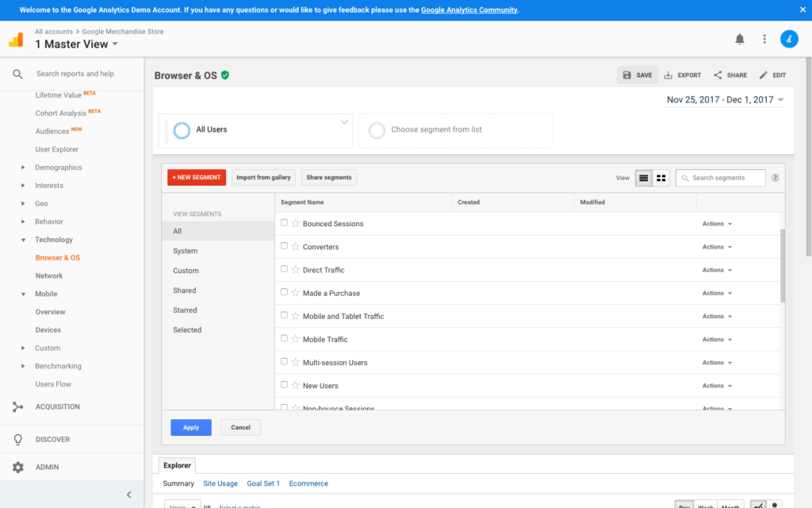Star the Converters segment
This screenshot has width=812, height=508.
(295, 247)
